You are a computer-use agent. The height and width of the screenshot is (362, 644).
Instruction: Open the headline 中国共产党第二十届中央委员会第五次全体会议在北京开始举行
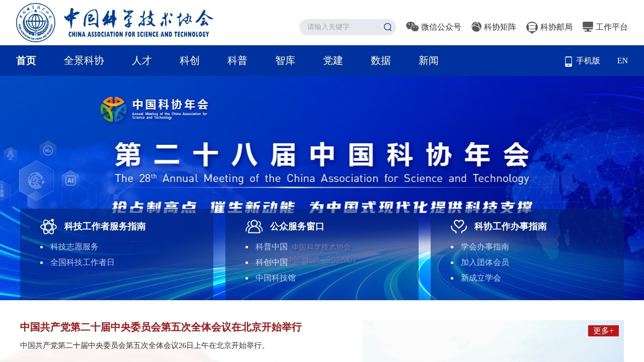(x=161, y=327)
